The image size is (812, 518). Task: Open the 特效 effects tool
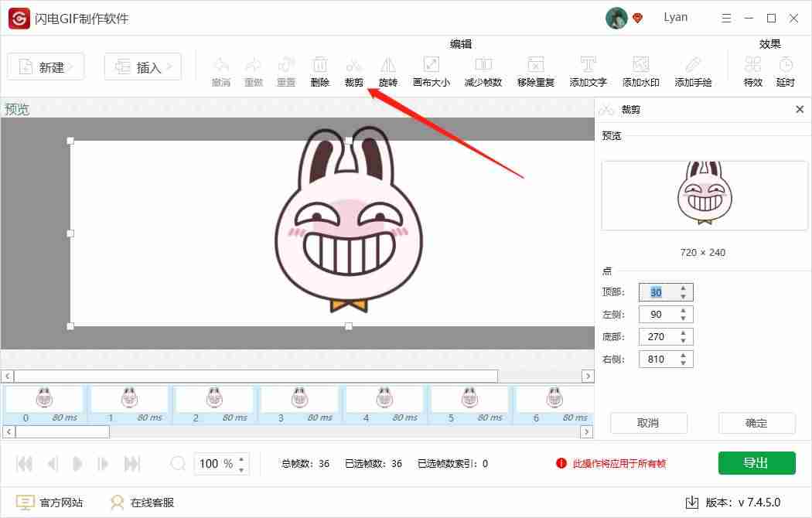pos(753,71)
